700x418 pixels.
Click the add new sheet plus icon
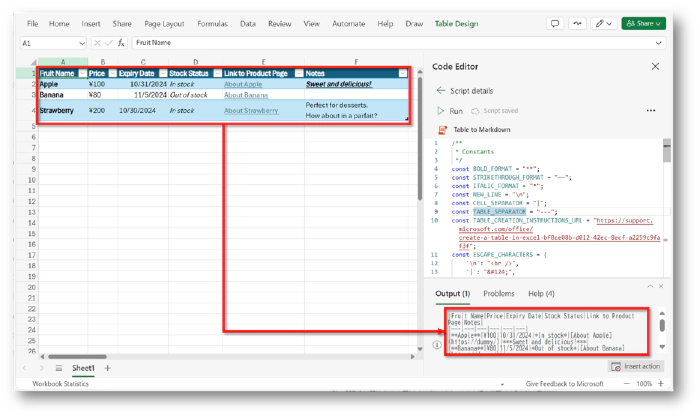point(108,368)
